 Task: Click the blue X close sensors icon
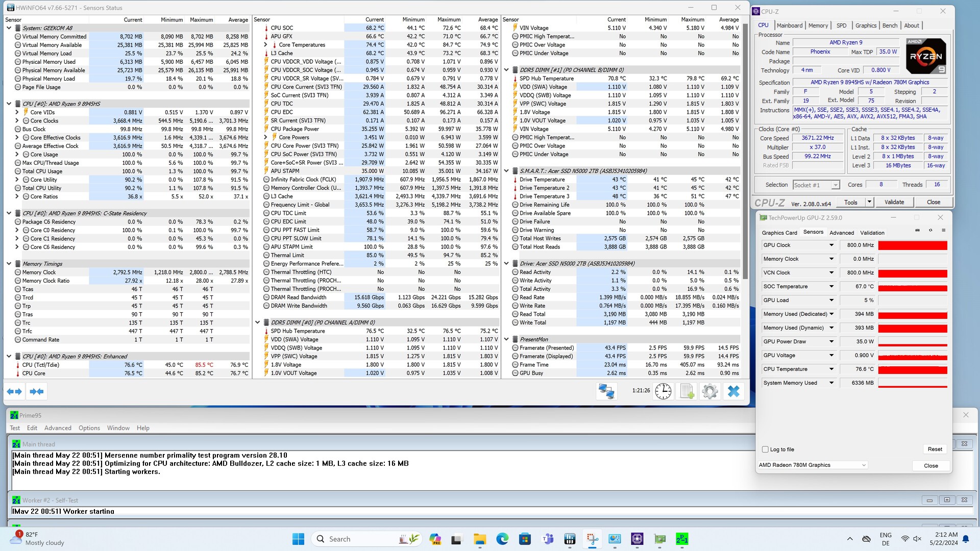[x=733, y=391]
